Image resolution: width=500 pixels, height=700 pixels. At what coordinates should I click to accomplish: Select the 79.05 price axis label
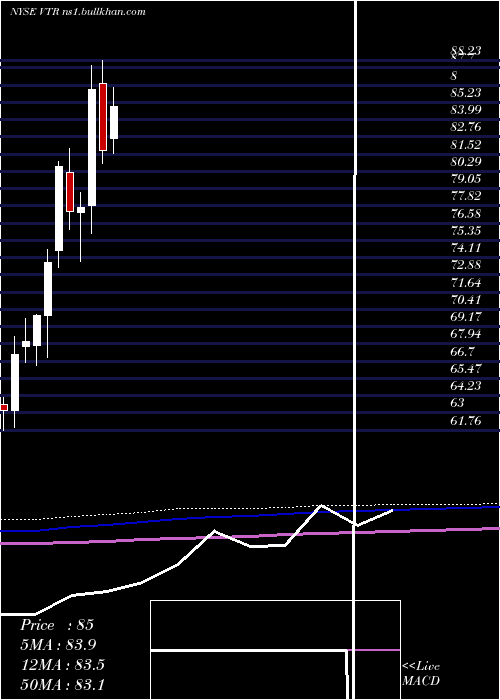(x=466, y=179)
